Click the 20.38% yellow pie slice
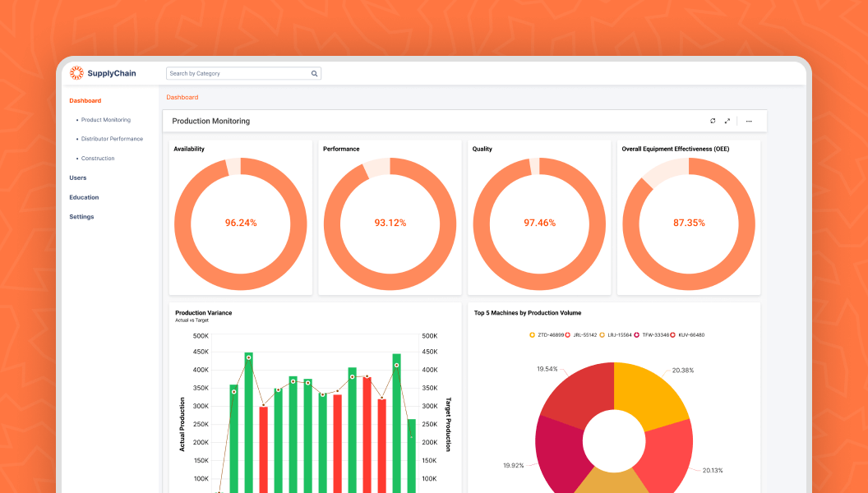 point(649,396)
